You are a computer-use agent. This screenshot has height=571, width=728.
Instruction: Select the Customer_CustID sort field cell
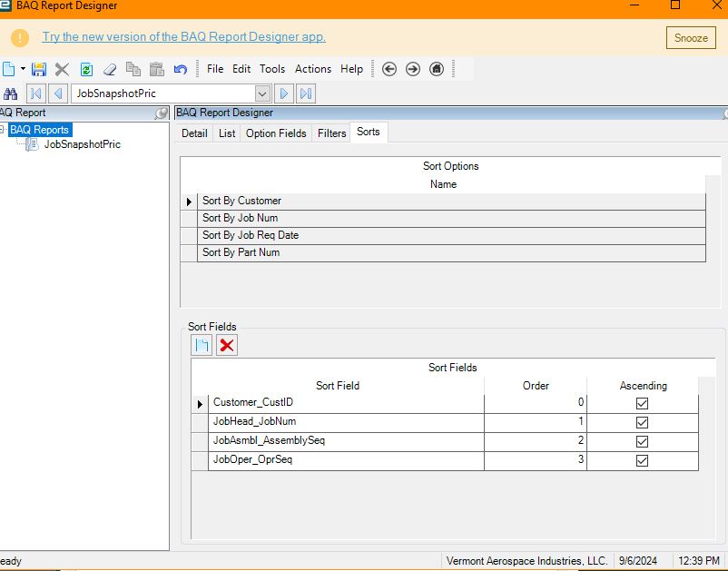(x=346, y=403)
